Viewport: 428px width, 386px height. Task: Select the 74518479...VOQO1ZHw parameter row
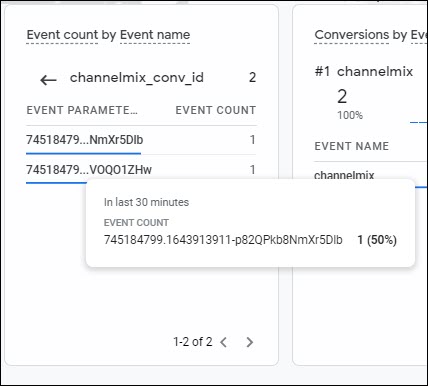click(x=141, y=170)
